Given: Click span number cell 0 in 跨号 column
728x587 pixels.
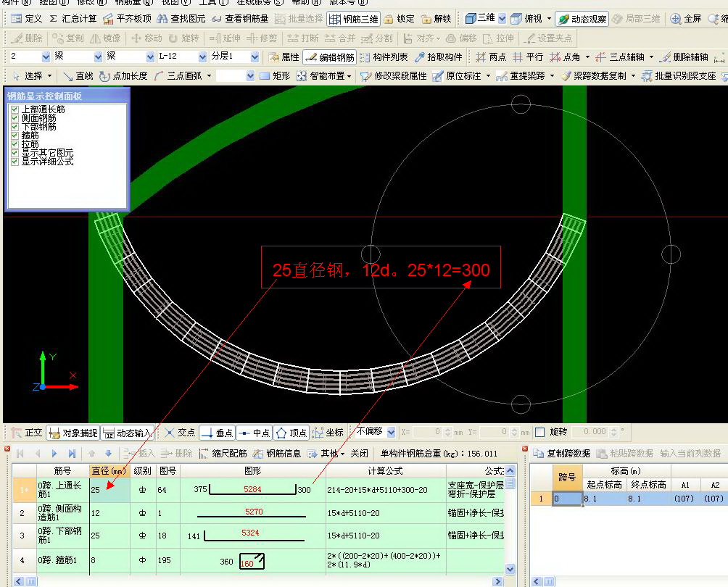Looking at the screenshot, I should point(567,499).
